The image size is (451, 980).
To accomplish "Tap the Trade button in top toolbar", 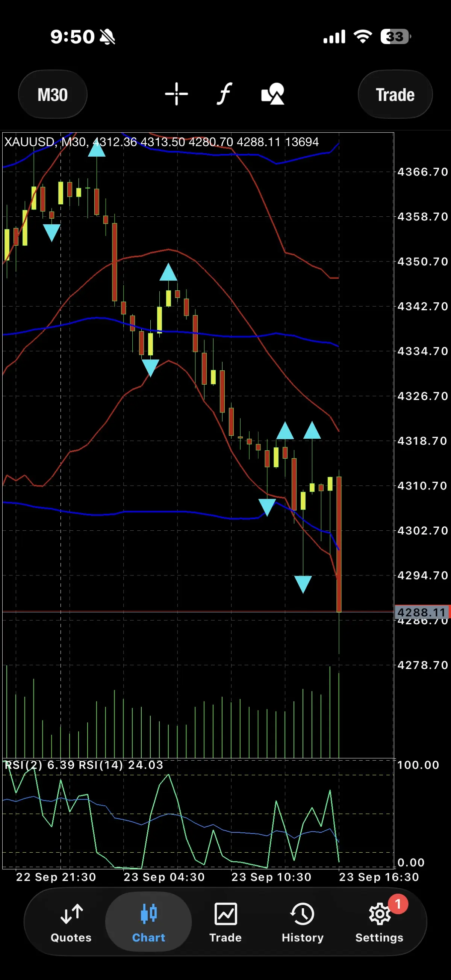I will click(395, 94).
